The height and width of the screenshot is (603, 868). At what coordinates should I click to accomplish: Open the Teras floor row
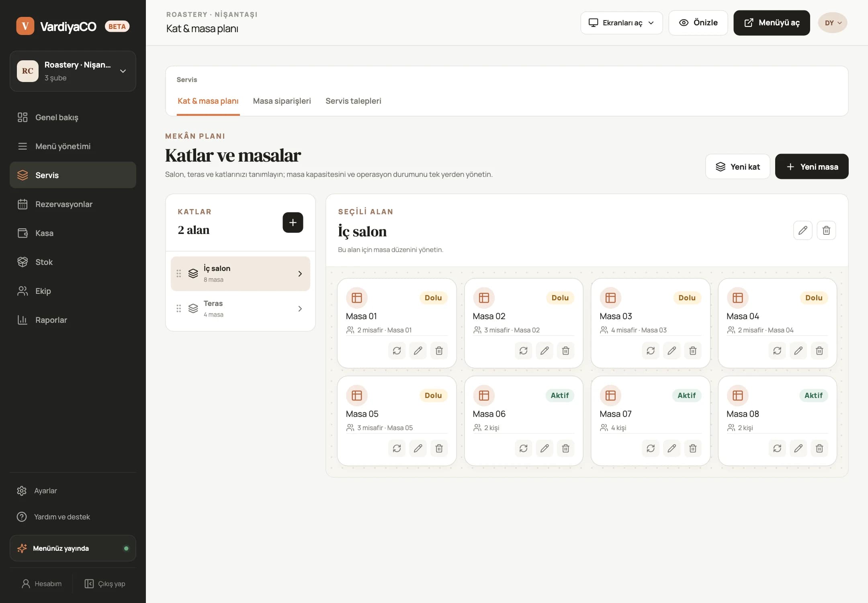(x=240, y=309)
